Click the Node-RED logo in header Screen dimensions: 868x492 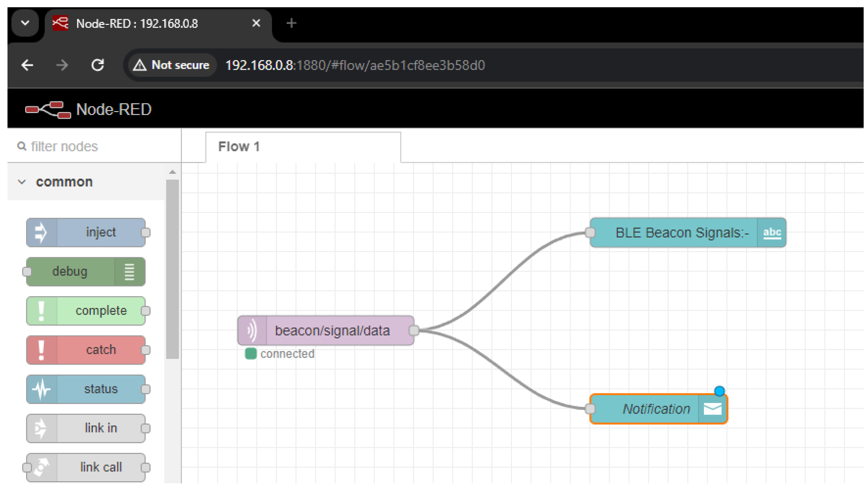pos(48,109)
